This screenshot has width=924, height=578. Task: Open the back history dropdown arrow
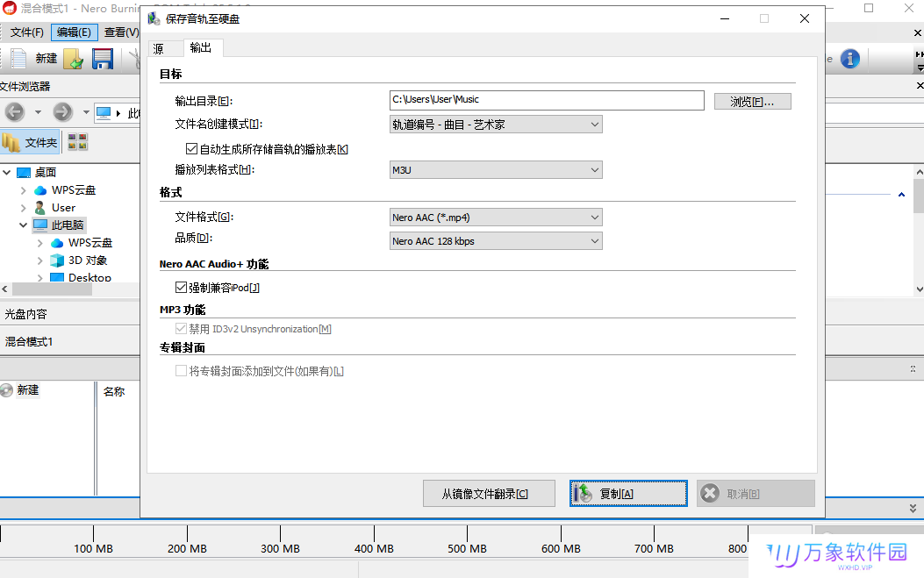[38, 112]
